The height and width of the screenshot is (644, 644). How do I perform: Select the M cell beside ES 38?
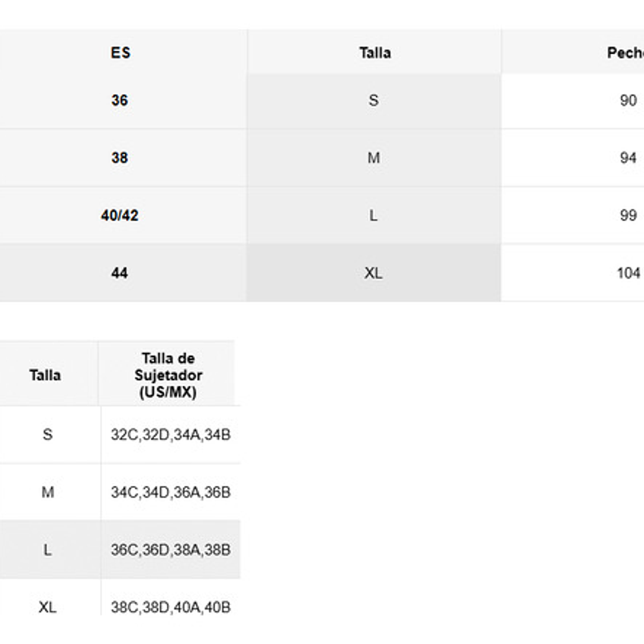(373, 158)
